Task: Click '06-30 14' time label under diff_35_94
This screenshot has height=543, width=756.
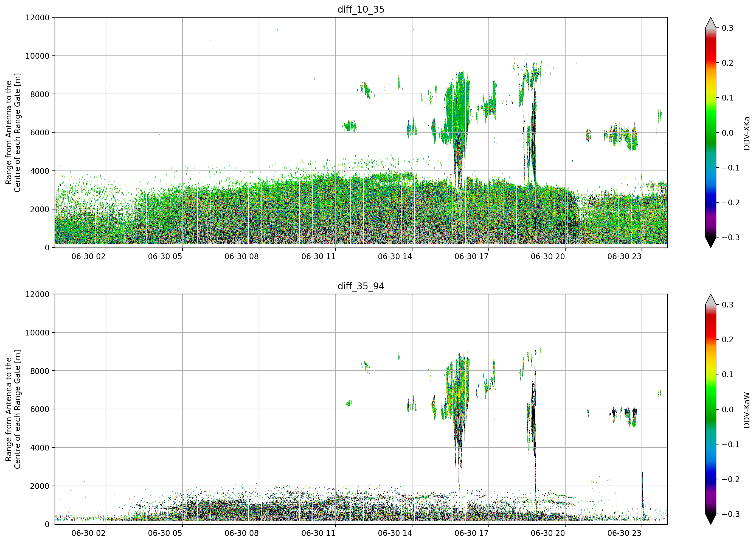Action: (x=395, y=533)
